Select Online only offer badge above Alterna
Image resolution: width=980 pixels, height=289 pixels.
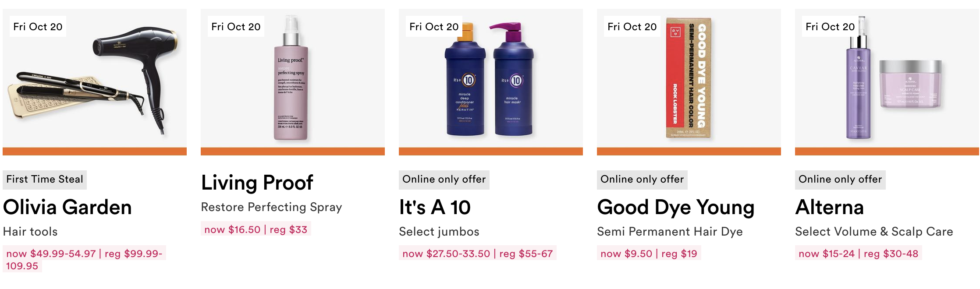pyautogui.click(x=840, y=180)
